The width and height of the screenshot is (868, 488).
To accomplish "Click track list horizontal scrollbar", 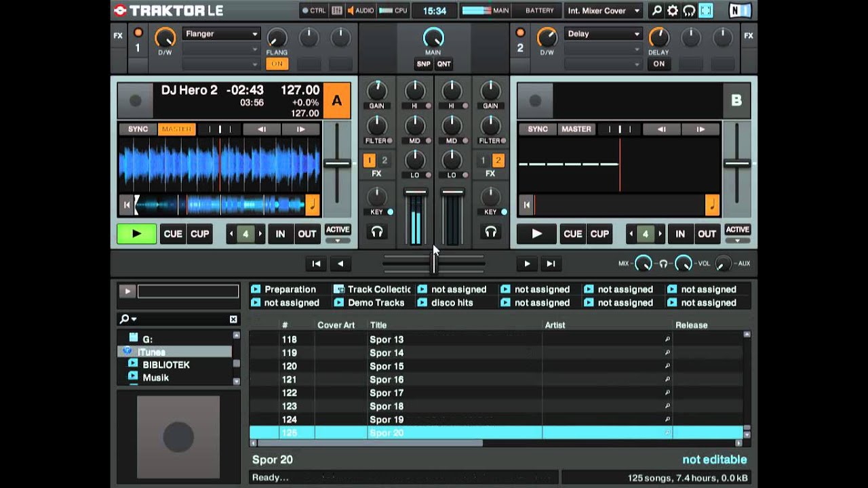I will (x=371, y=443).
